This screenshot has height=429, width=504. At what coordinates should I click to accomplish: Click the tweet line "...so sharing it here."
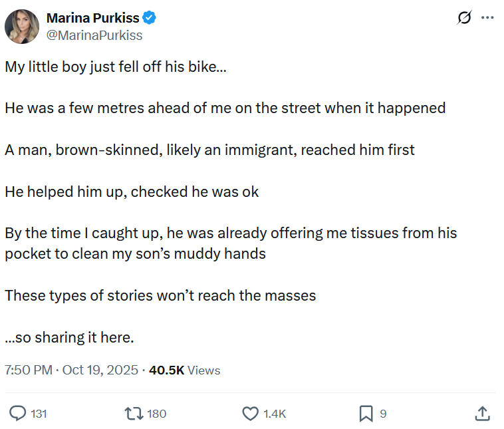pyautogui.click(x=69, y=338)
